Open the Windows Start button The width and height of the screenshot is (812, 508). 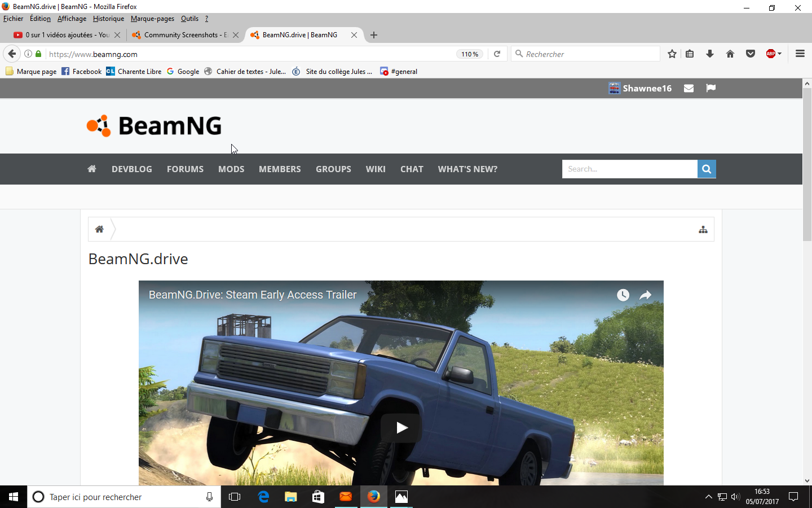(14, 497)
